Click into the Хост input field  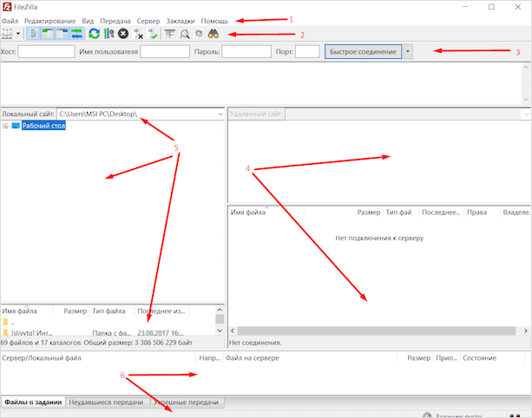tap(46, 52)
